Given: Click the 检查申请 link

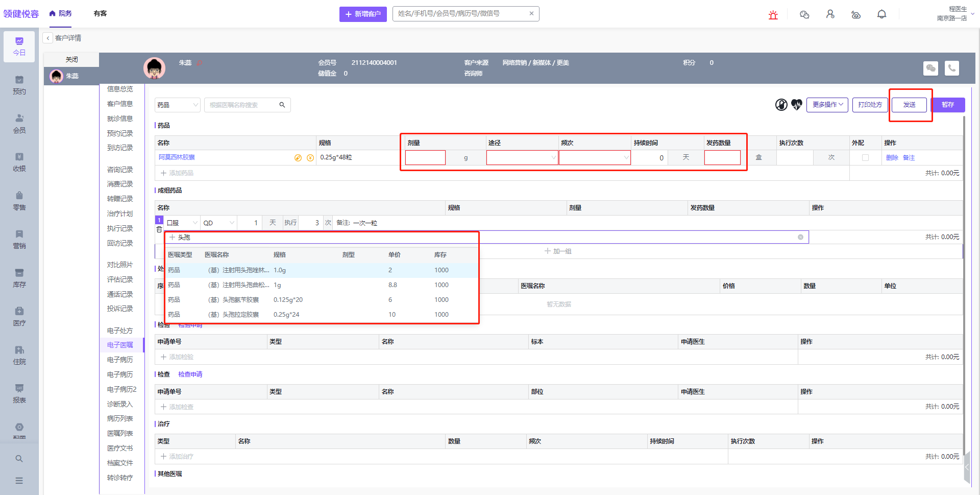Looking at the screenshot, I should [190, 374].
